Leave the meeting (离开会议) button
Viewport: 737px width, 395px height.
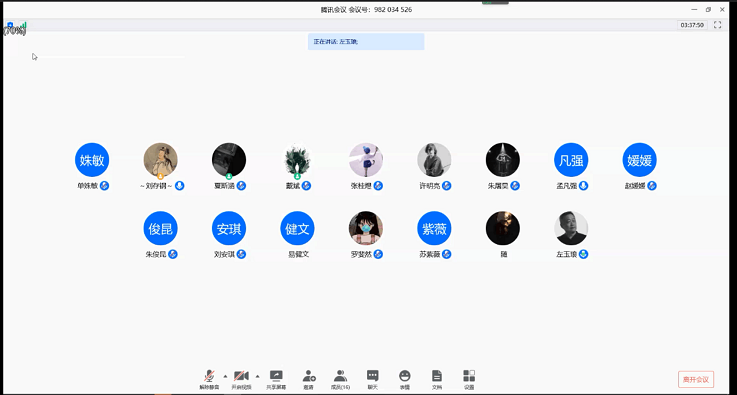[696, 379]
